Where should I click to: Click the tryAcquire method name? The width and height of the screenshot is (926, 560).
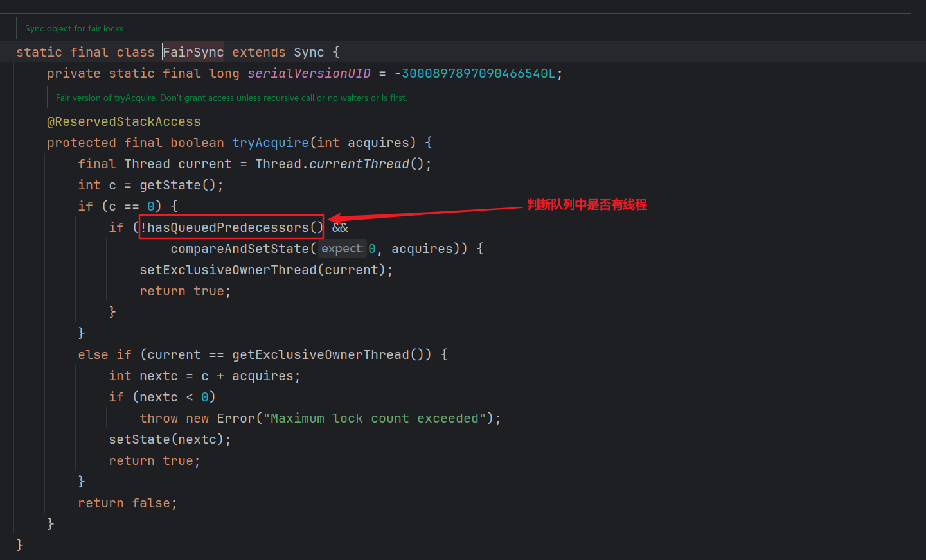[270, 143]
